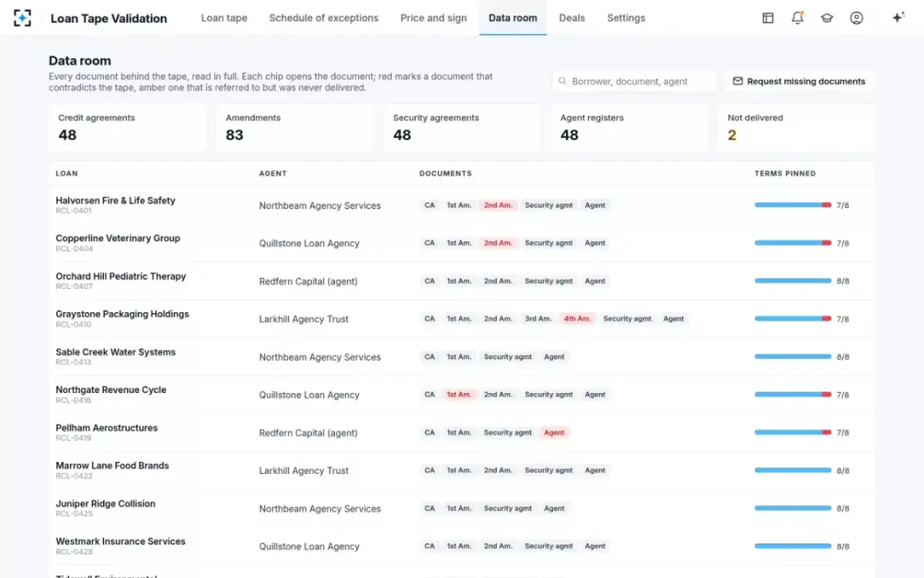Click Larkhill Agency Trust in Graystone row
Viewport: 924px width, 578px height.
(303, 319)
